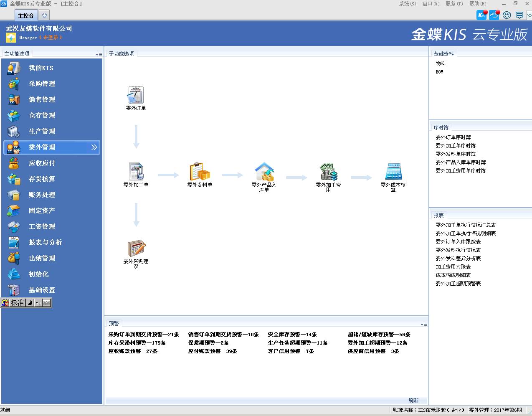Open the 委外采购建议 icon

pyautogui.click(x=136, y=248)
